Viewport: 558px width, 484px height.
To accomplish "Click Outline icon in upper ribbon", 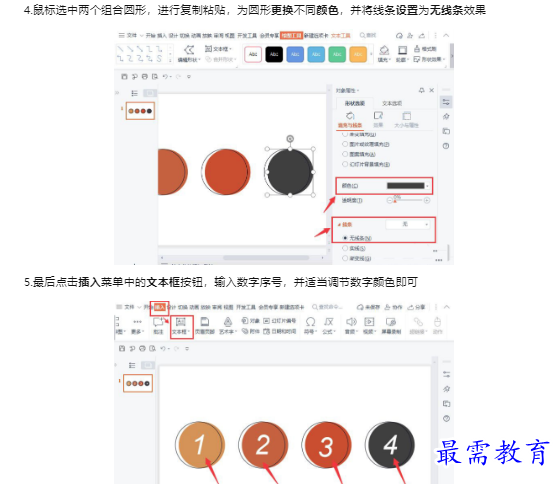I will (x=402, y=50).
